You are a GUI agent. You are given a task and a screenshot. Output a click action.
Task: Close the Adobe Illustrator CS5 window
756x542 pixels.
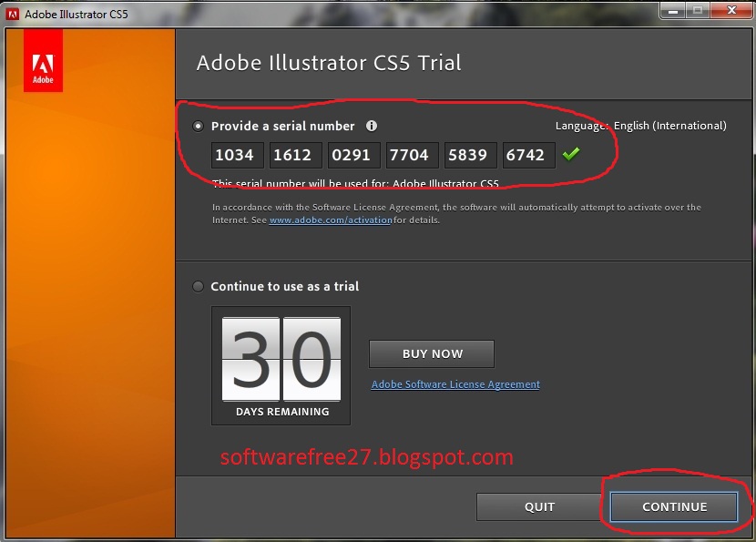pos(731,10)
